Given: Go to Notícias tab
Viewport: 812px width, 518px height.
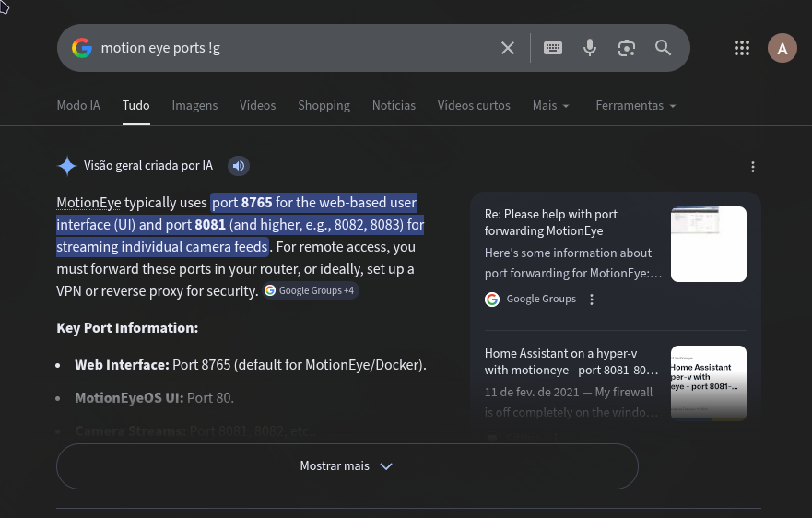Looking at the screenshot, I should click(394, 105).
